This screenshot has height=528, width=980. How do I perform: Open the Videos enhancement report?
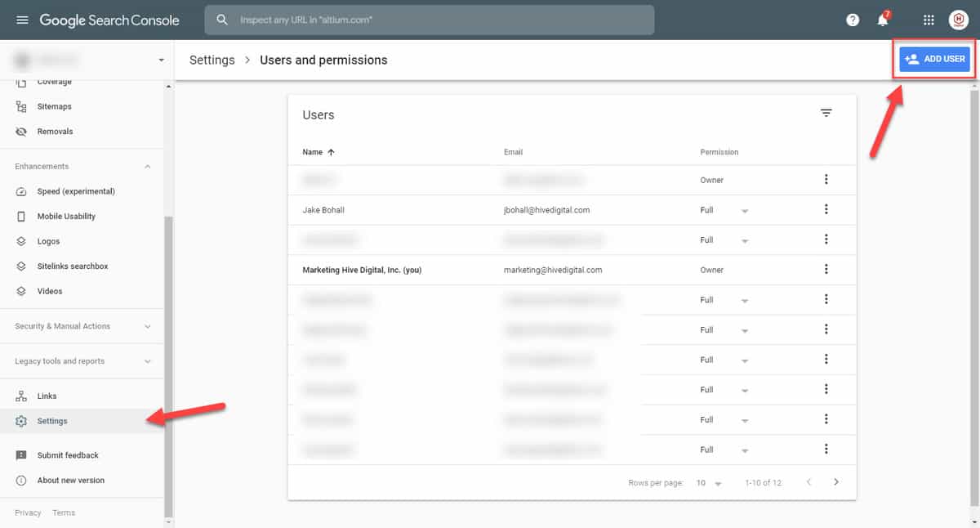[x=50, y=291]
